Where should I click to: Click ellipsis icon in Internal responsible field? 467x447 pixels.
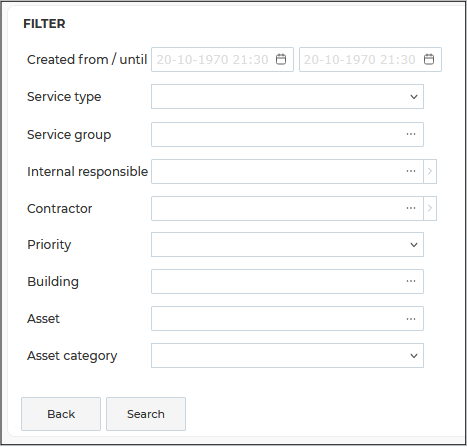point(411,171)
